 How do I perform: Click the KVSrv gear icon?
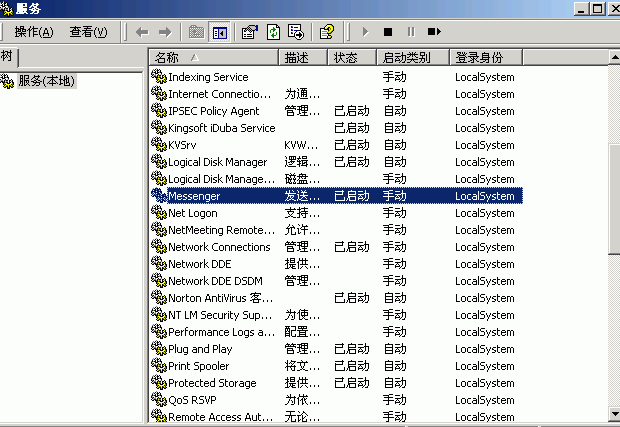pos(159,144)
